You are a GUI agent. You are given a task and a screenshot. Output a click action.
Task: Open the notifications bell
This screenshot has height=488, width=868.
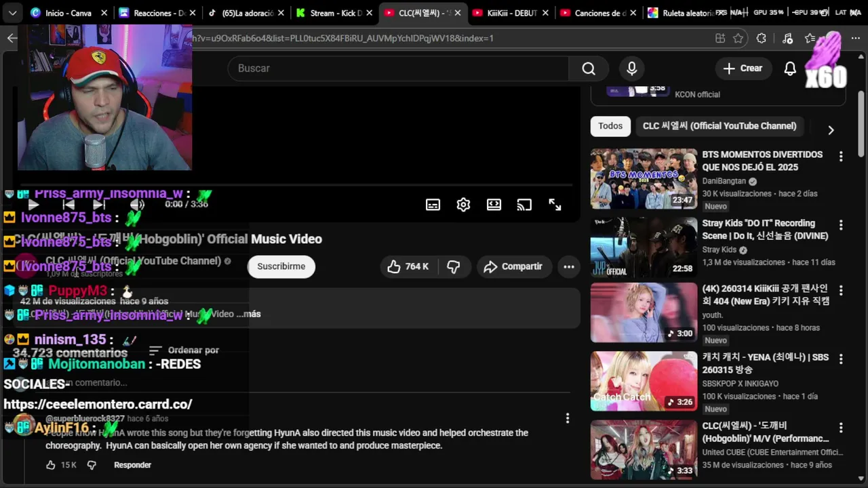click(790, 68)
